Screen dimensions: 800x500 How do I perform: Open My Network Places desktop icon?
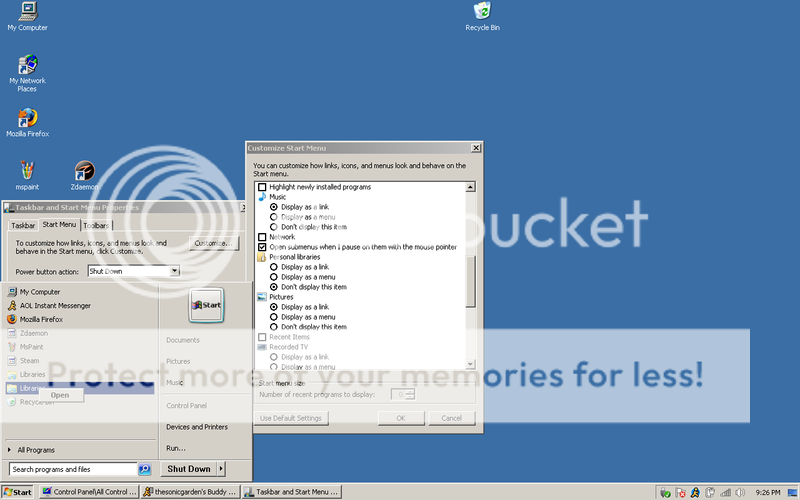point(27,66)
